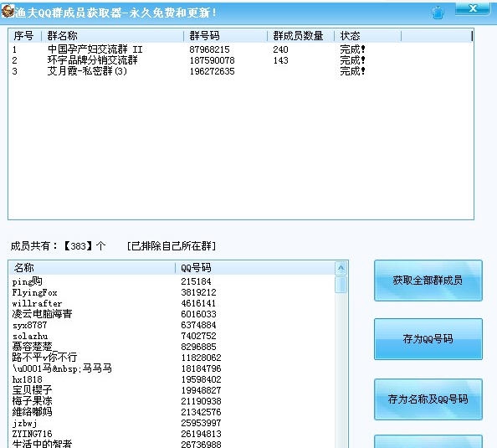
Task: Select member solazhu
Action: 30,336
